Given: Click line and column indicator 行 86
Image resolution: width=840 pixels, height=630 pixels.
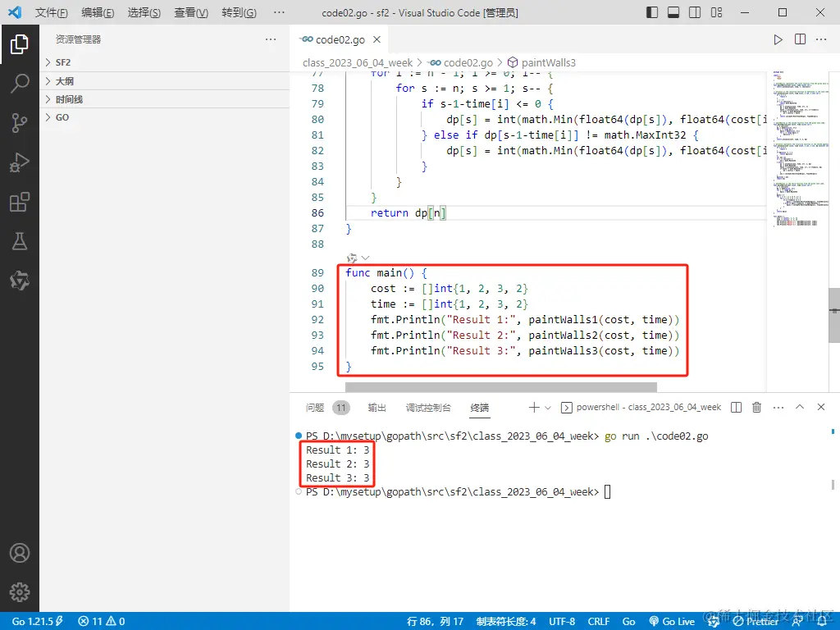Looking at the screenshot, I should (435, 622).
